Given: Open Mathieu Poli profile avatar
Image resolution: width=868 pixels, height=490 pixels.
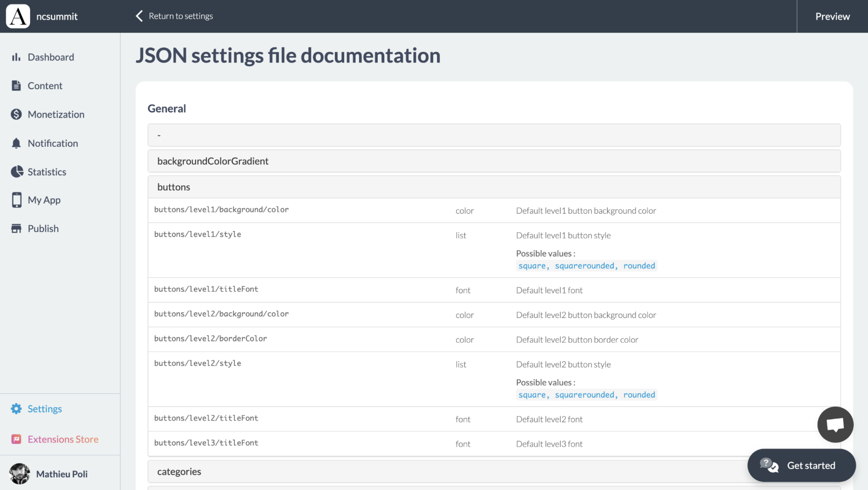Looking at the screenshot, I should pyautogui.click(x=20, y=474).
